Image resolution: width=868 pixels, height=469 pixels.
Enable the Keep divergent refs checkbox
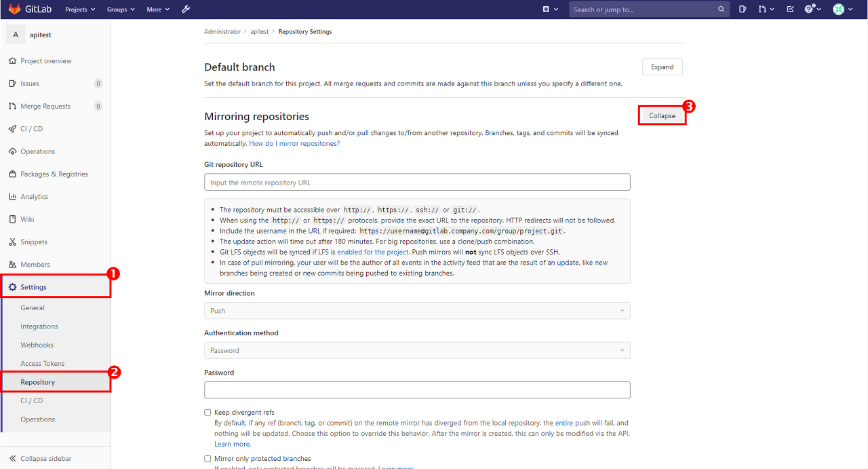(x=208, y=412)
